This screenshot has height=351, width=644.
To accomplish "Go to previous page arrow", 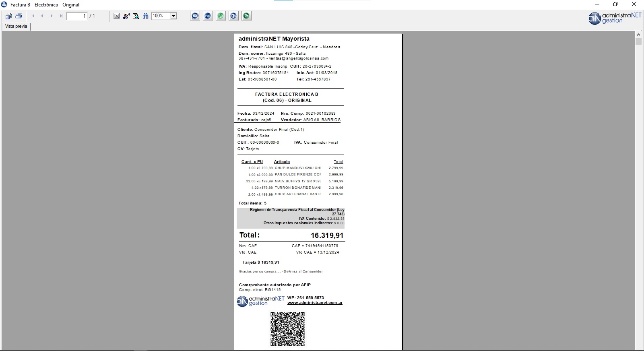I will (x=42, y=16).
